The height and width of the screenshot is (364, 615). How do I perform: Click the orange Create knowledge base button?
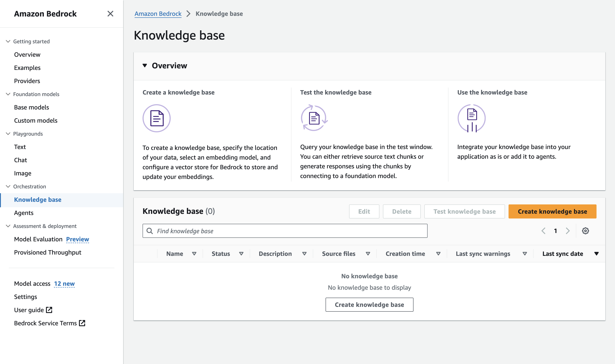(552, 211)
